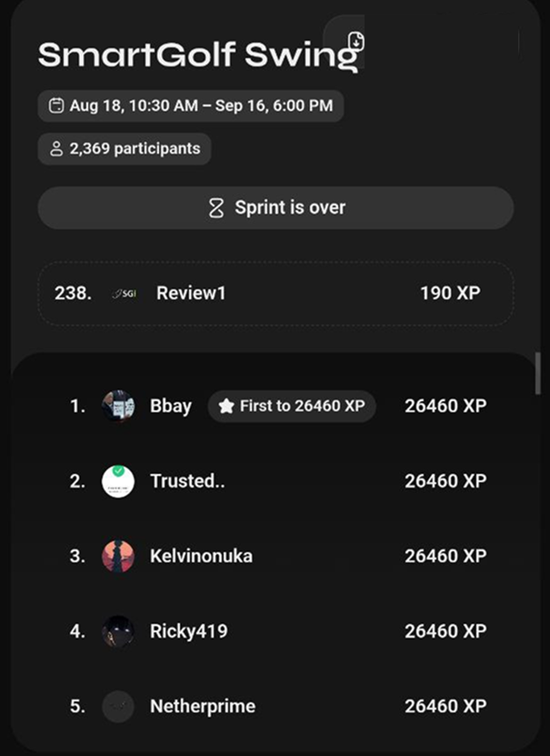The image size is (550, 756).
Task: Click the download icon beside the title
Action: pos(356,41)
